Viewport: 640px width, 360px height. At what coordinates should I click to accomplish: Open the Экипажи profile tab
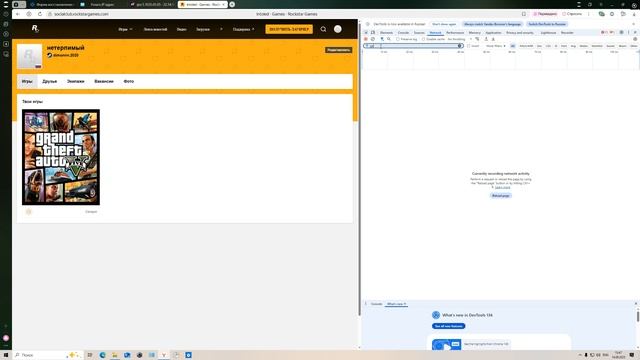coord(76,81)
